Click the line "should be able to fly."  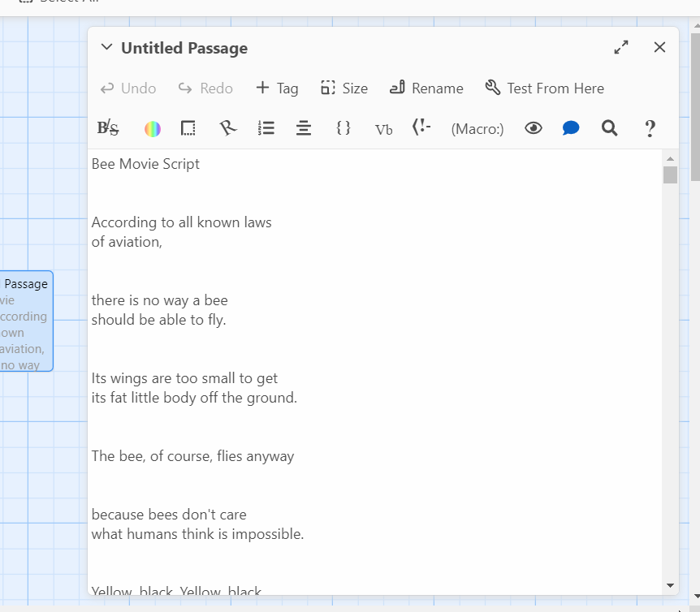coord(158,320)
